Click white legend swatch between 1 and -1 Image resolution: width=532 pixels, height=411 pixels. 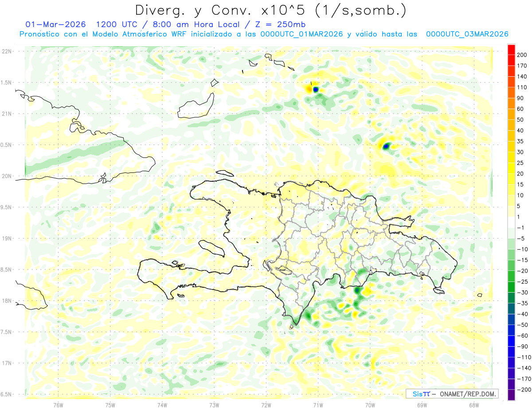[511, 222]
